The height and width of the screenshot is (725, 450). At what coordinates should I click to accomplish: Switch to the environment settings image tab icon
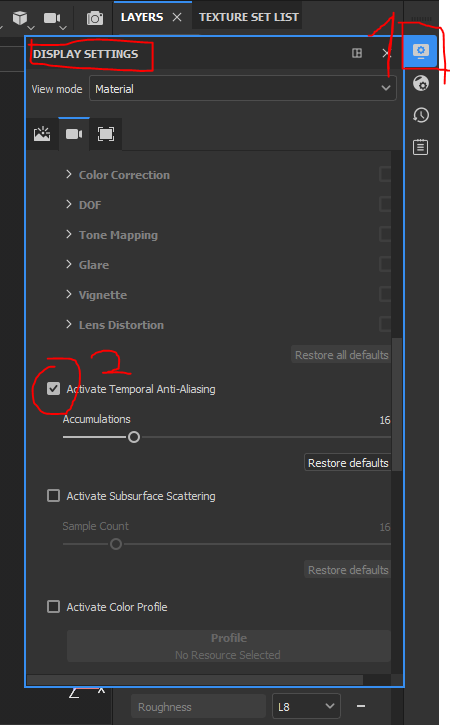point(42,134)
